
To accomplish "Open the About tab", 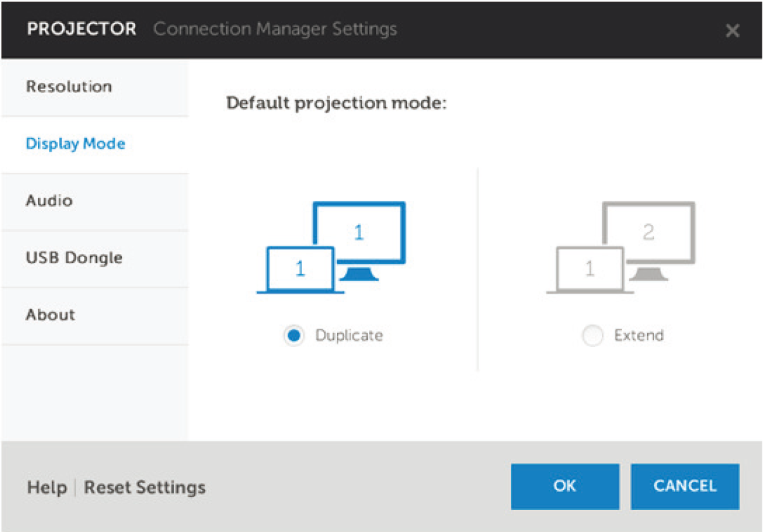I will click(95, 315).
